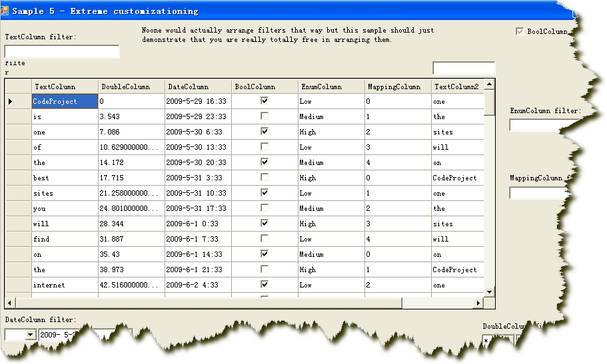Check BoolColumn box in the 'best' row
The image size is (607, 364).
click(265, 178)
